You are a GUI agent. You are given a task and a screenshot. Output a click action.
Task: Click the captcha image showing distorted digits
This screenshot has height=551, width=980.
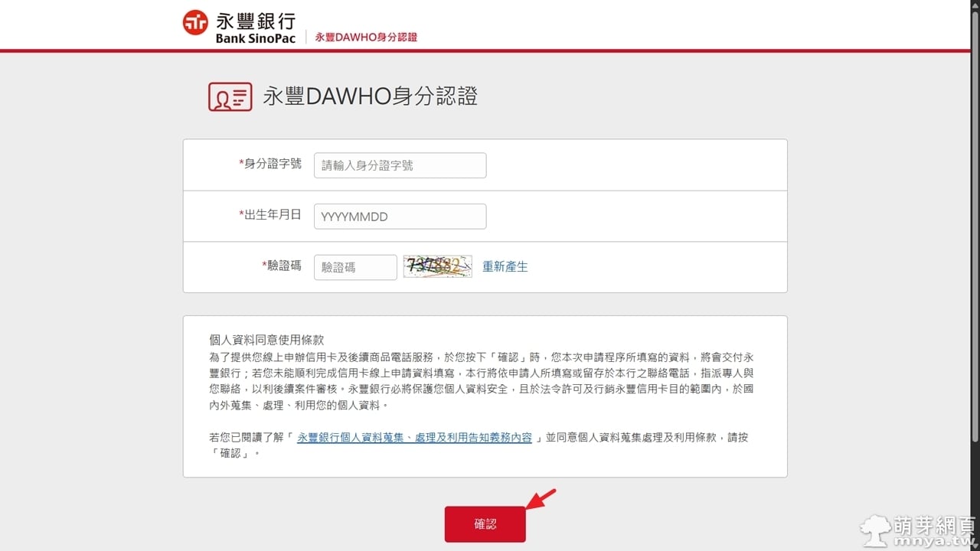point(437,266)
